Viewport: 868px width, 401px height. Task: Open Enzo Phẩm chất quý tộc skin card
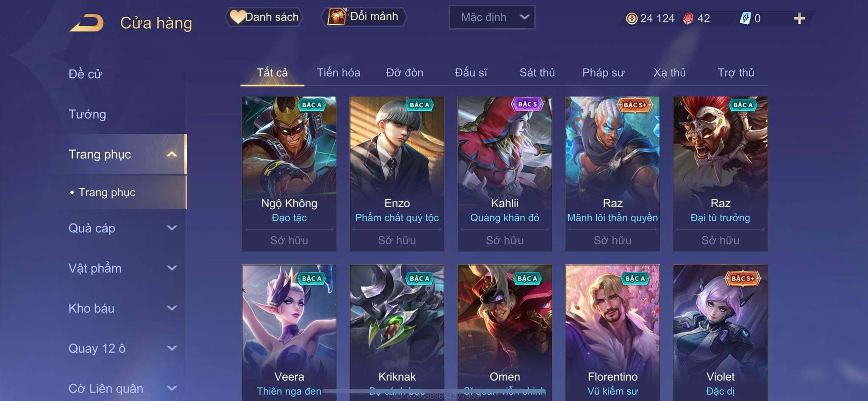397,174
